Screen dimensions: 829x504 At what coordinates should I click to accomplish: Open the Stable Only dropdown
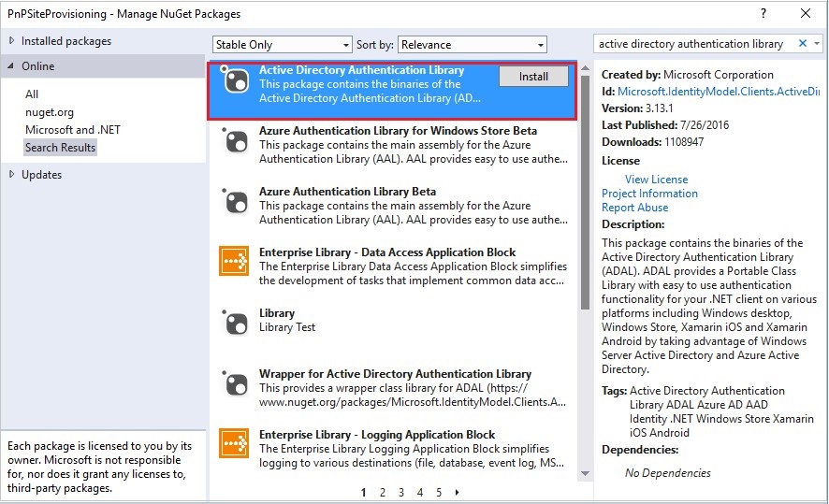pos(283,44)
